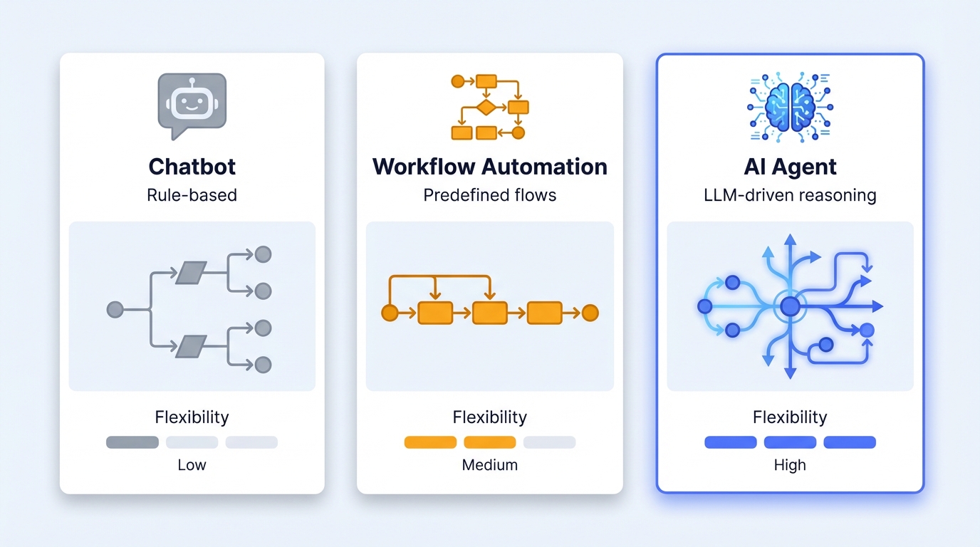Expand the Workflow Automation diagram panel
Screen dimensions: 980x547
(489, 306)
